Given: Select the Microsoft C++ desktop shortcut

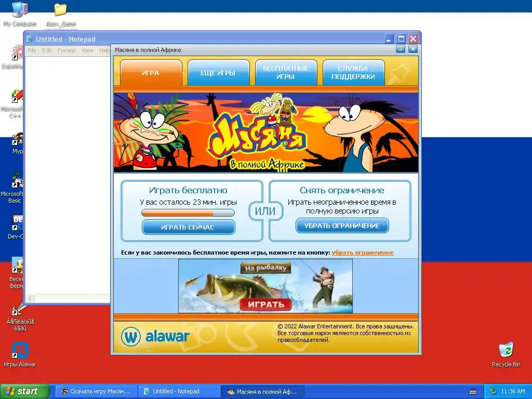Looking at the screenshot, I should tap(12, 104).
